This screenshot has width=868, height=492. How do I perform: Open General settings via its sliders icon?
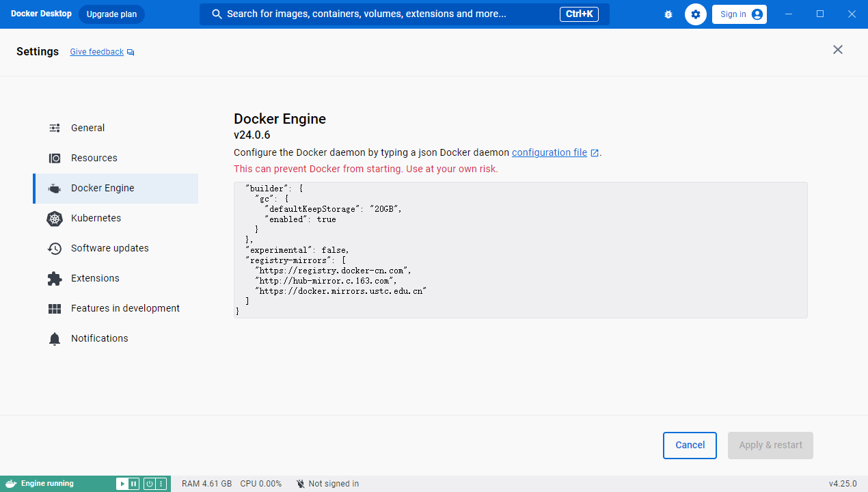tap(55, 128)
